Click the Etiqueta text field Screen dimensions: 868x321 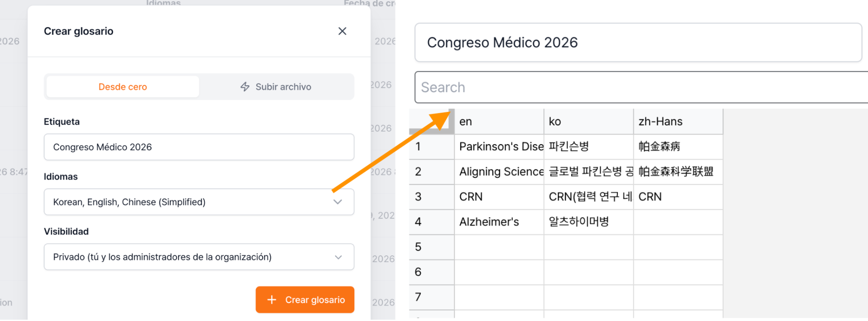click(x=199, y=147)
